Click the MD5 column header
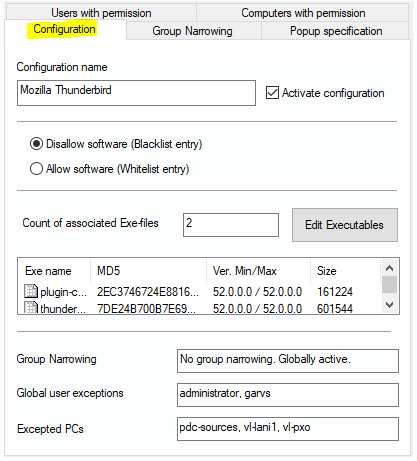Image resolution: width=417 pixels, height=461 pixels. tap(148, 271)
